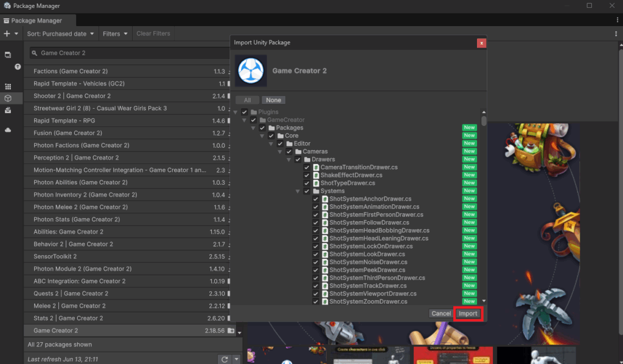Click the None selection button
623x364 pixels.
tap(273, 100)
